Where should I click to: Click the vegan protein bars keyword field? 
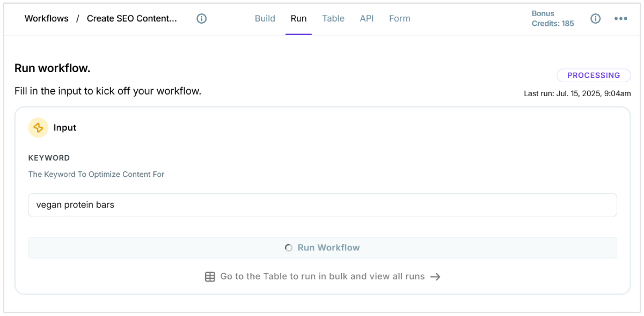coord(322,205)
